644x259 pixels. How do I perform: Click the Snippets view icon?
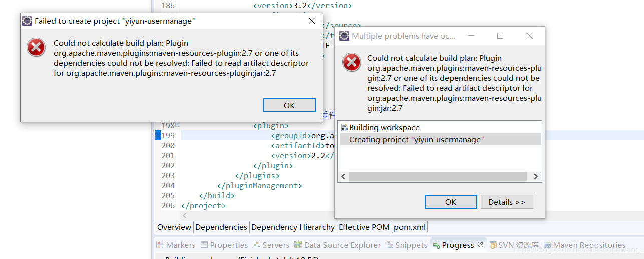tap(391, 245)
